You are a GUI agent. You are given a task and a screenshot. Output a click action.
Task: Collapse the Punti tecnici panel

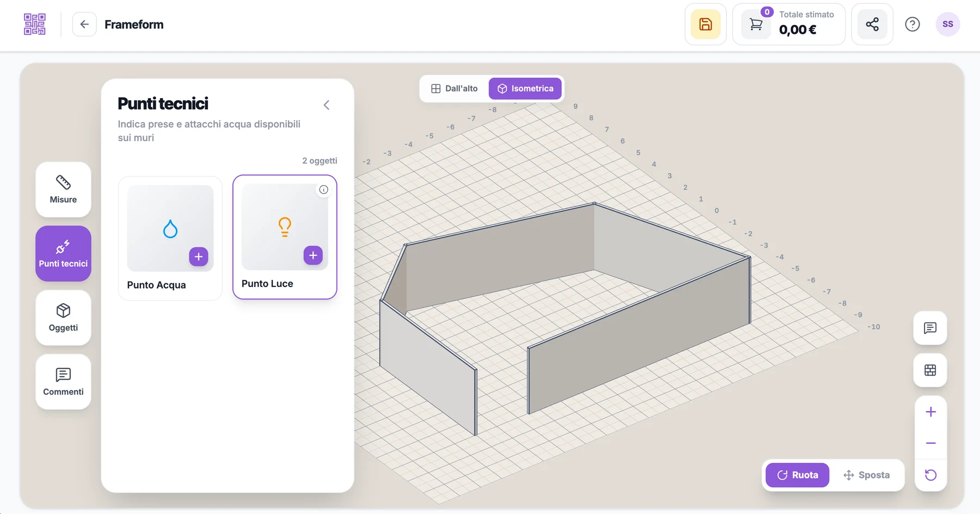pyautogui.click(x=327, y=105)
